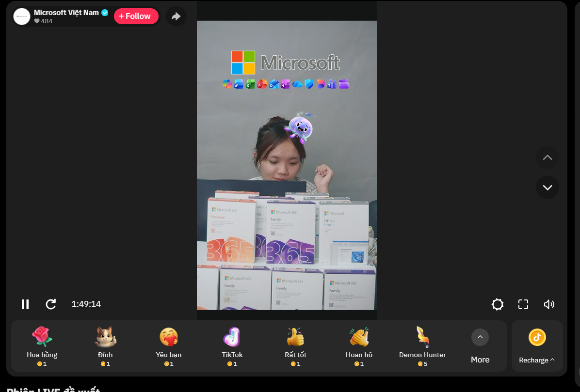Open Microsoft Việt Nam profile avatar

22,16
